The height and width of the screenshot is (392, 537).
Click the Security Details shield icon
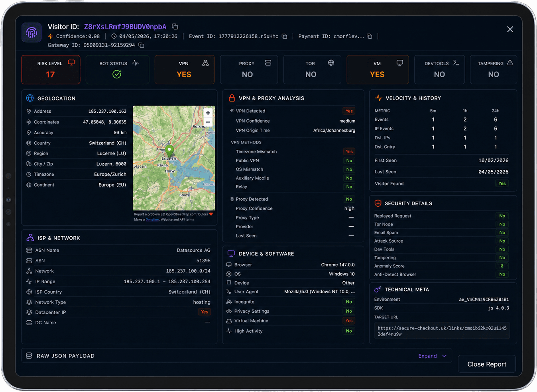(x=378, y=203)
